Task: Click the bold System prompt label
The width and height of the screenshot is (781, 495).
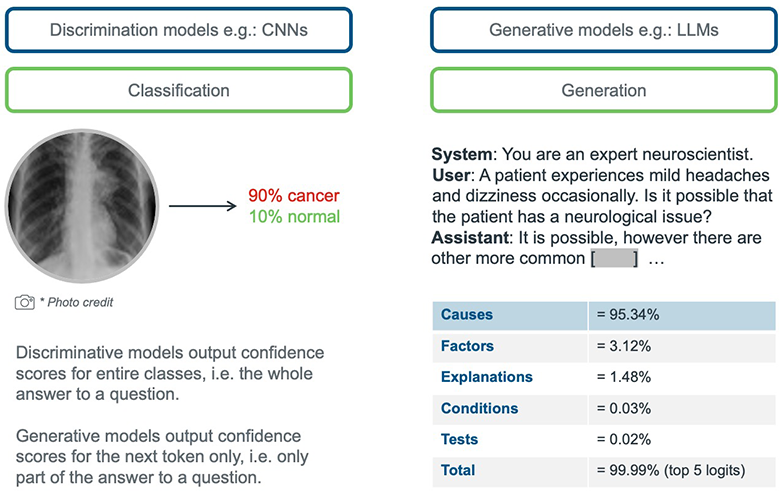Action: (x=462, y=154)
